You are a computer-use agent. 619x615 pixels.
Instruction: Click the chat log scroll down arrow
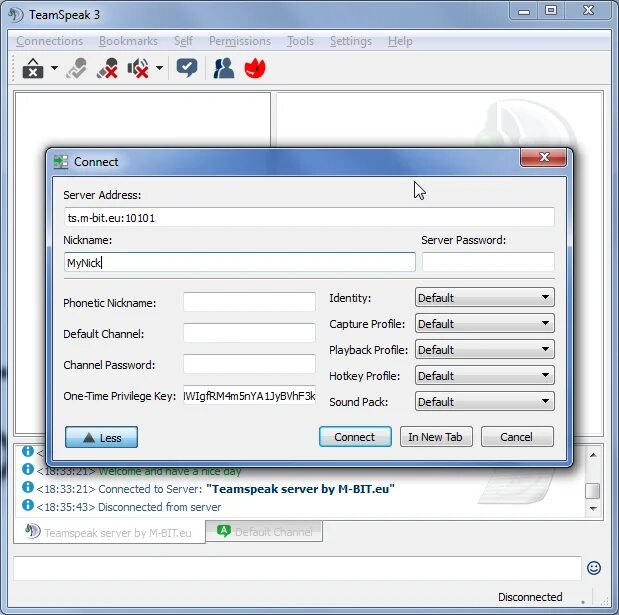pyautogui.click(x=593, y=509)
